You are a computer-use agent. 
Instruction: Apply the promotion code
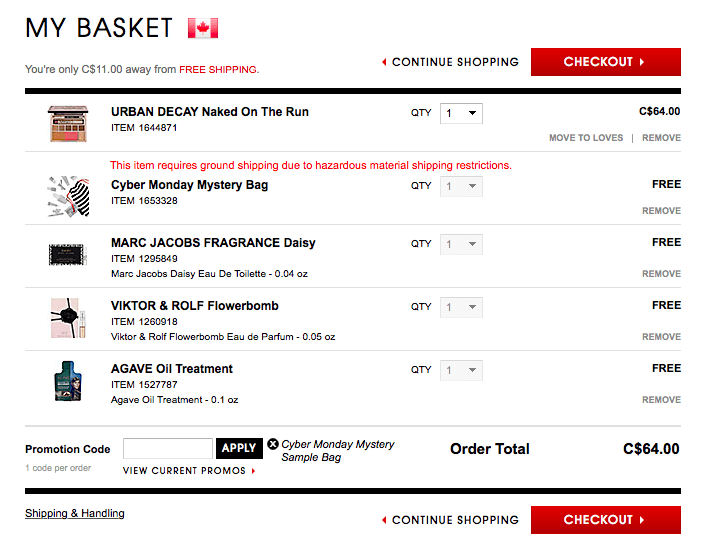(239, 448)
